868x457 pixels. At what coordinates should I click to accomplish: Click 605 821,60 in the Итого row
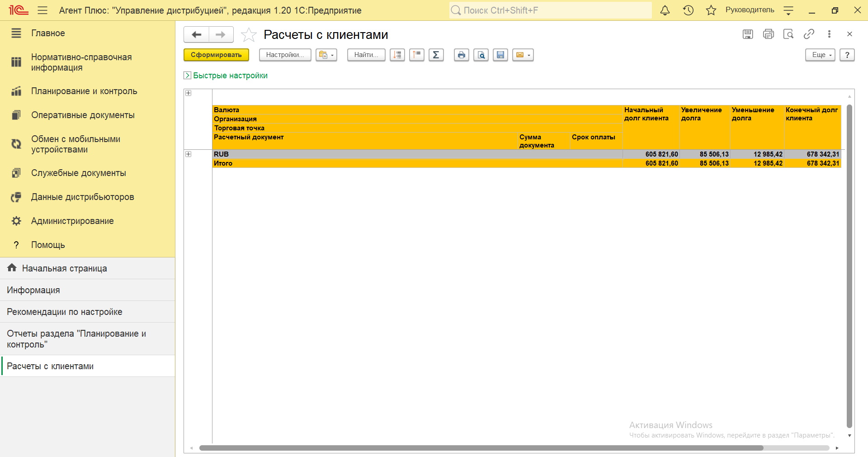[661, 163]
